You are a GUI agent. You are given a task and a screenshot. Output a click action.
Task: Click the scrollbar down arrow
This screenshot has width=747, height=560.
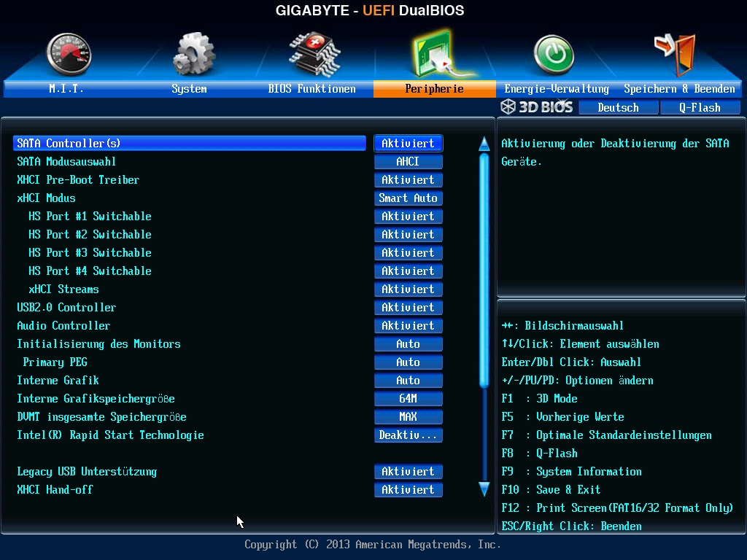click(x=484, y=489)
